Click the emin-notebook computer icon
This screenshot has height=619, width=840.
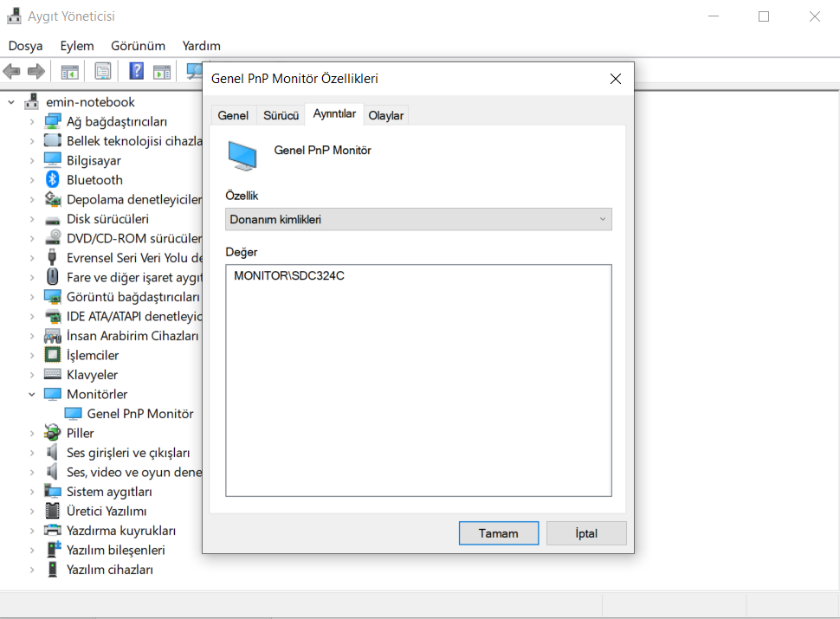pos(32,102)
